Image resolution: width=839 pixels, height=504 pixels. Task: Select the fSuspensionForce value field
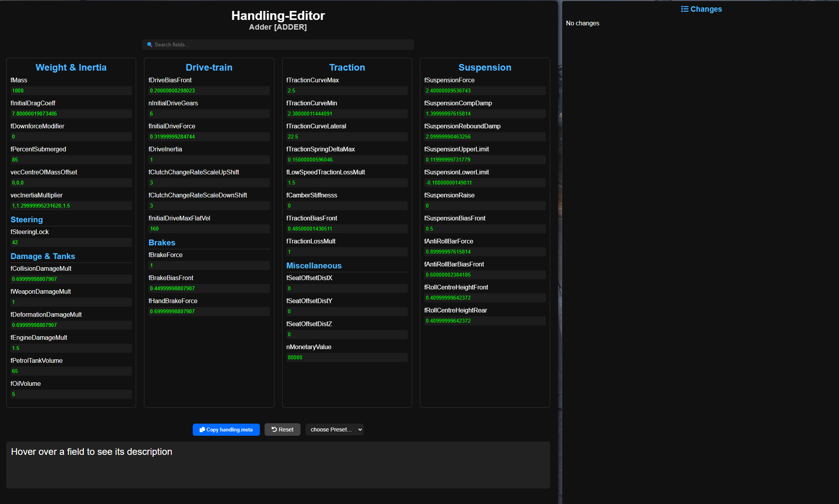tap(485, 91)
